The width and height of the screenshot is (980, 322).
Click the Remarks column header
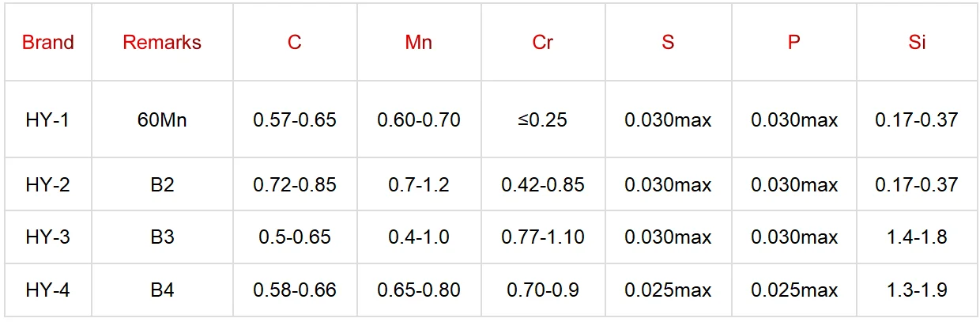pos(162,42)
